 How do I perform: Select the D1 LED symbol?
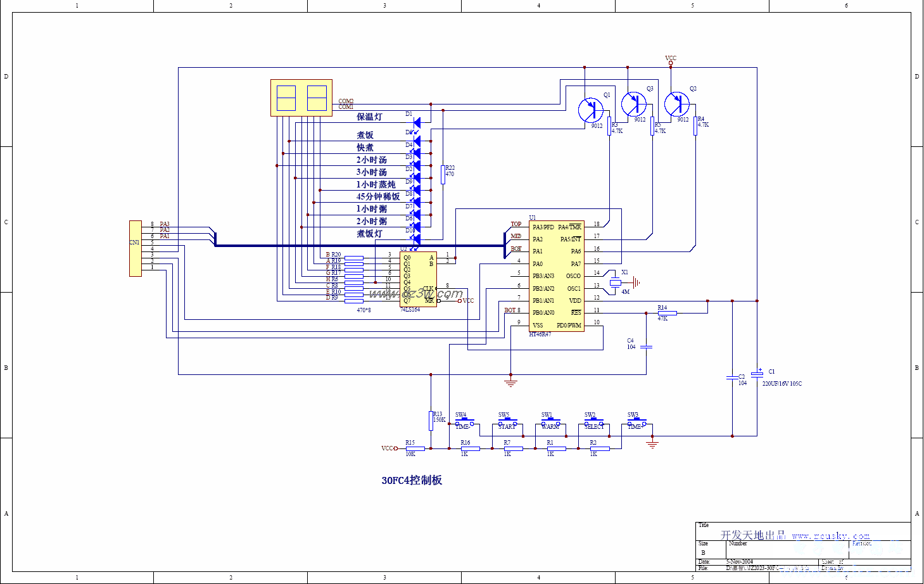[x=417, y=122]
